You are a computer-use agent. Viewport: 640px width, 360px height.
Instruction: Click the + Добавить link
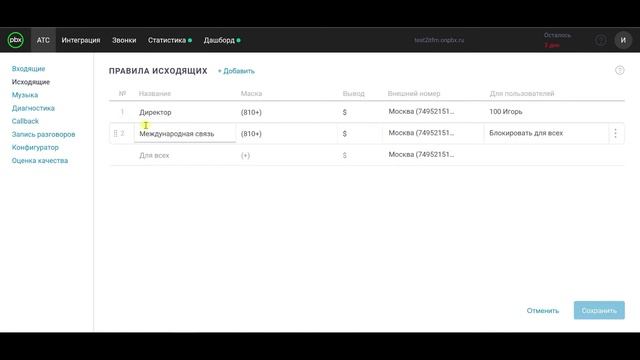click(x=236, y=71)
